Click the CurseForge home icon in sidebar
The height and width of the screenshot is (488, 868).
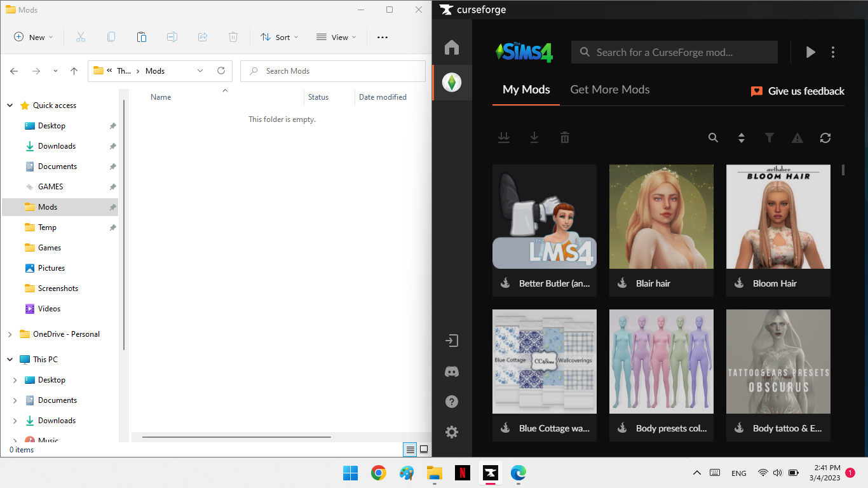[452, 48]
